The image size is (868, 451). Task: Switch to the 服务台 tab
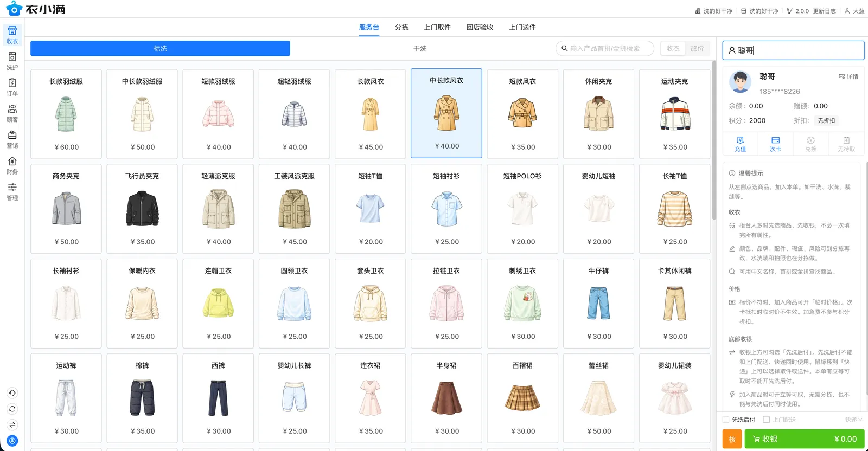(x=369, y=27)
